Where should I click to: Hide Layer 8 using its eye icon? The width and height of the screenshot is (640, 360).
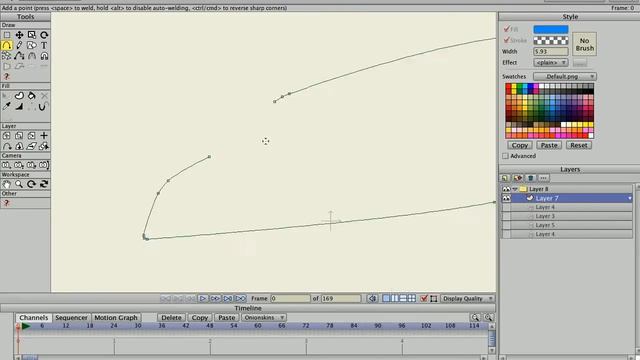tap(506, 189)
